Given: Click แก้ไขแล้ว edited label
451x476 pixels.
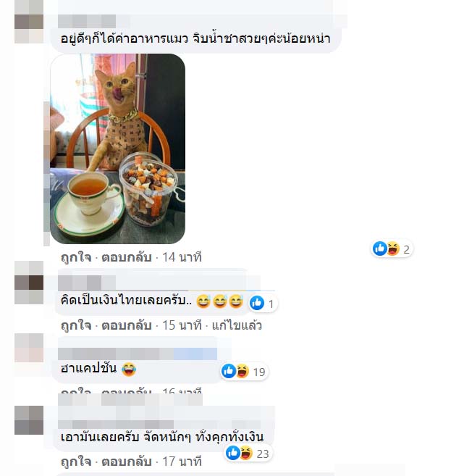Looking at the screenshot, I should [x=237, y=325].
